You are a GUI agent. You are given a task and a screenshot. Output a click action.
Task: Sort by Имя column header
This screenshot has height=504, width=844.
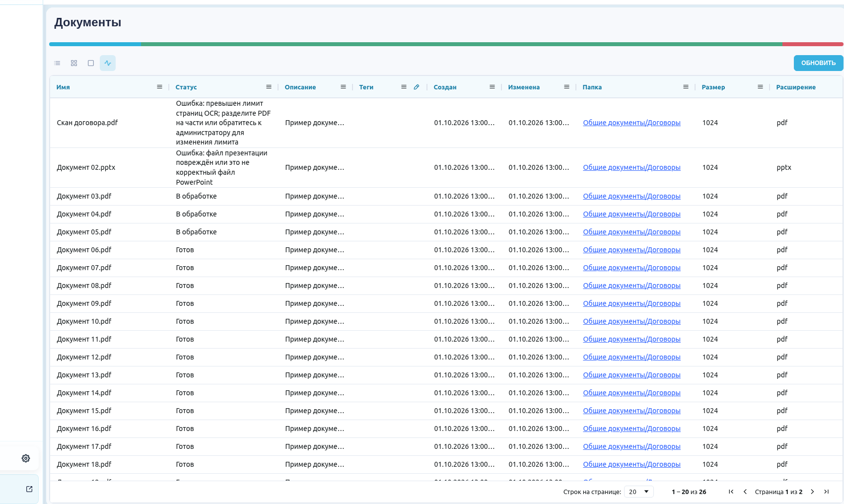click(x=63, y=87)
